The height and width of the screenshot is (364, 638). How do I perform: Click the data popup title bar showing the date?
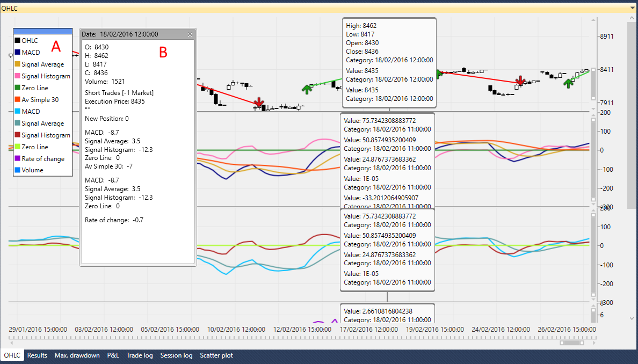point(138,34)
